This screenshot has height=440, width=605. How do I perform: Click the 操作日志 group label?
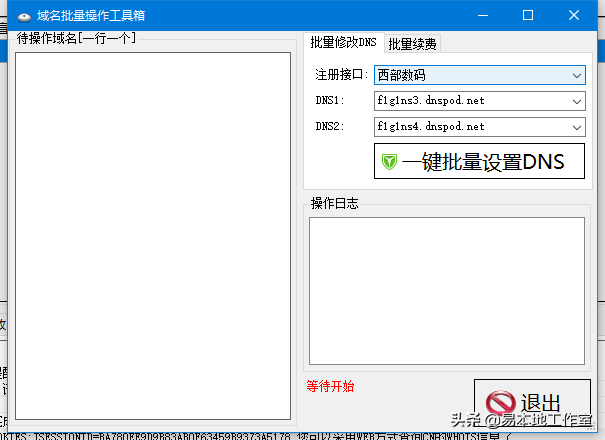click(x=335, y=203)
